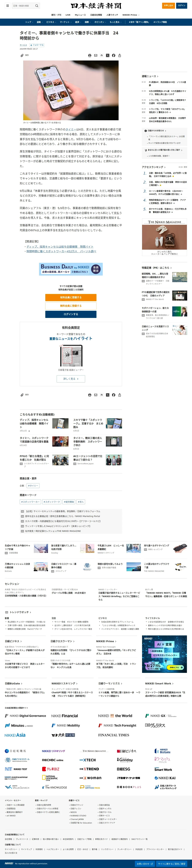Open the article's smartphone photo

pyautogui.click(x=71, y=90)
